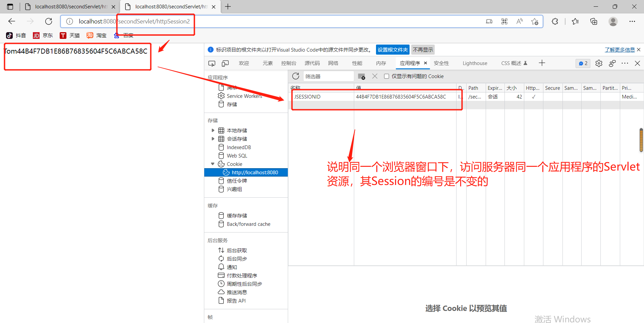
Task: Clear all cookies icon
Action: click(361, 76)
